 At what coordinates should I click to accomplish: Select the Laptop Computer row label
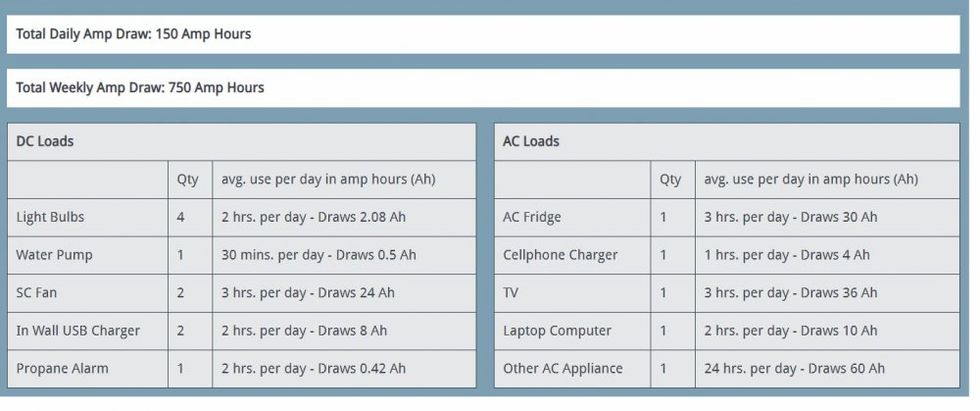[558, 331]
